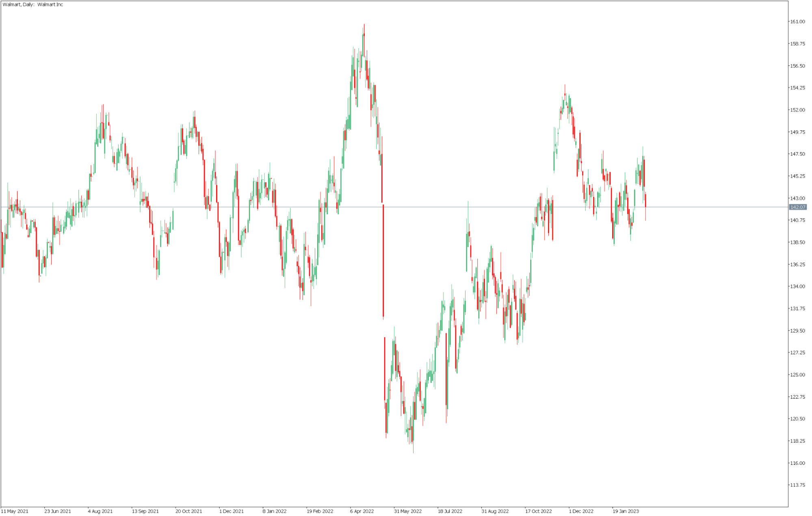
Task: Click the '31 Aug 2022' date label
Action: click(x=495, y=511)
